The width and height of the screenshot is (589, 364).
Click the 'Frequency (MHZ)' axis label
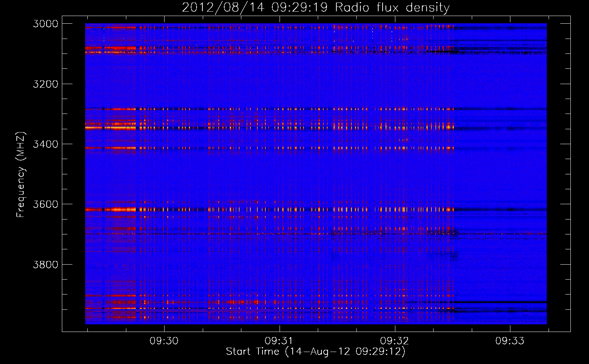[x=21, y=175]
